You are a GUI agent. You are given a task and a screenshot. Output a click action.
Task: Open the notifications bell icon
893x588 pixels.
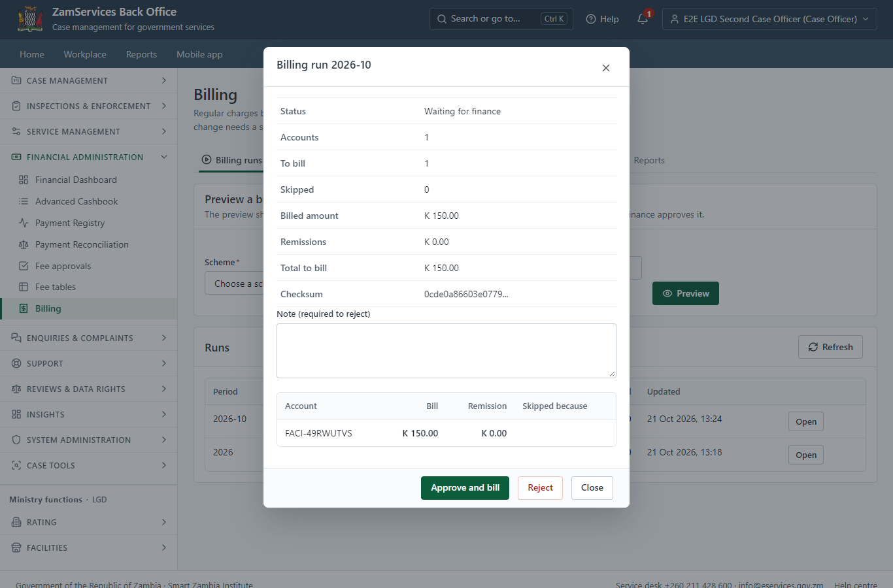tap(643, 19)
